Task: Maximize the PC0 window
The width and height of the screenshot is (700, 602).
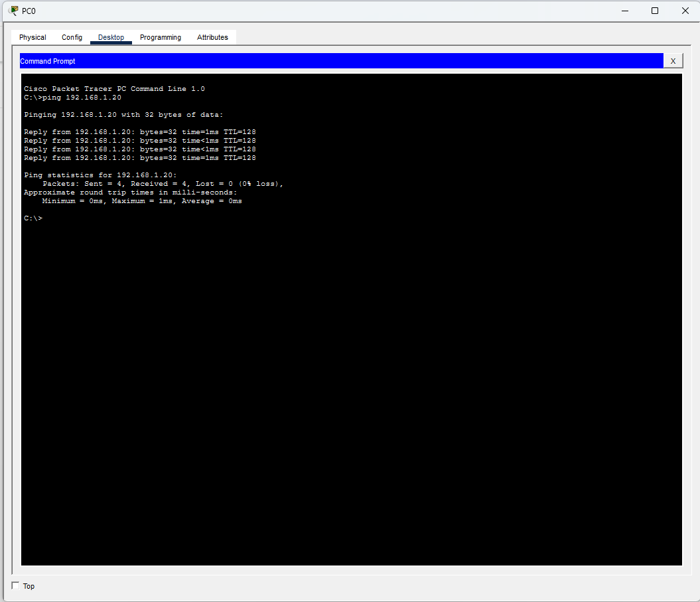Action: pos(654,11)
